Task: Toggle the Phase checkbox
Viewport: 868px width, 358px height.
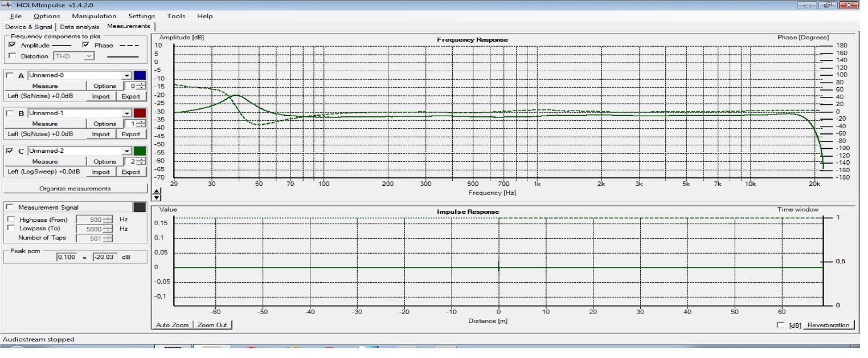Action: coord(86,45)
